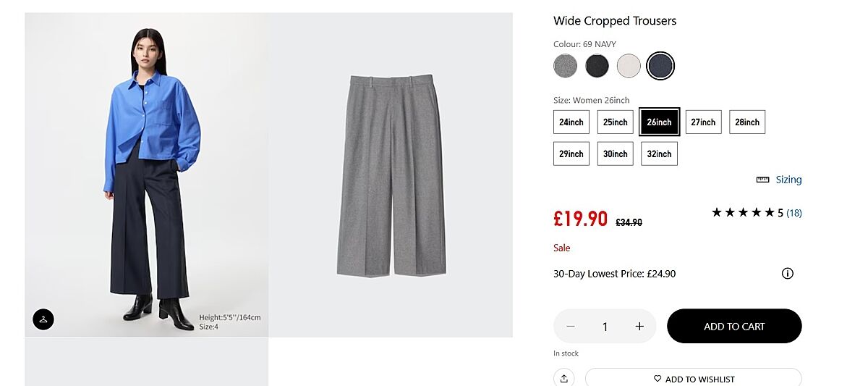Add item to wishlist
This screenshot has width=868, height=386.
point(694,379)
